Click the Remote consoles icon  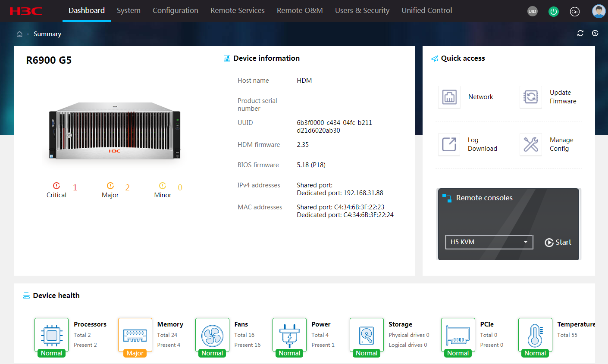(x=447, y=198)
